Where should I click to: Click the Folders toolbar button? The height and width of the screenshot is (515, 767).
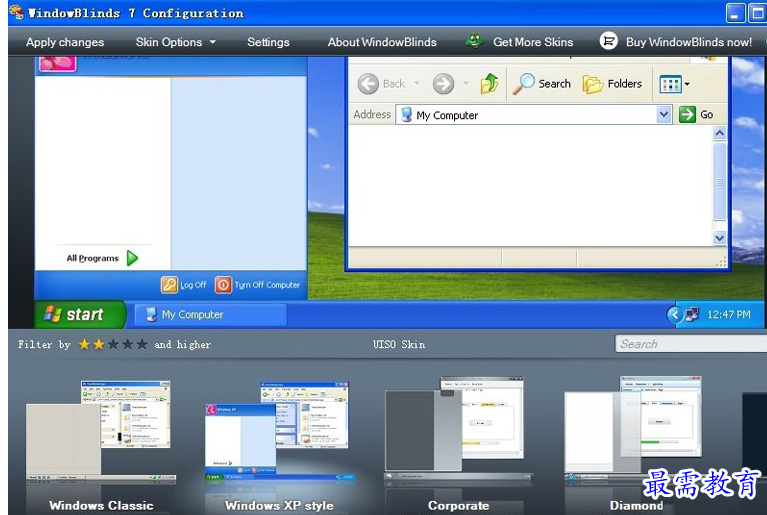(x=612, y=84)
